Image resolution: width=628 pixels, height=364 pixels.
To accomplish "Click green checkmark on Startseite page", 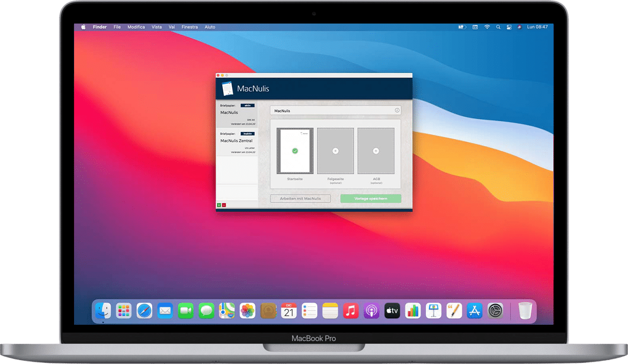I will [295, 151].
